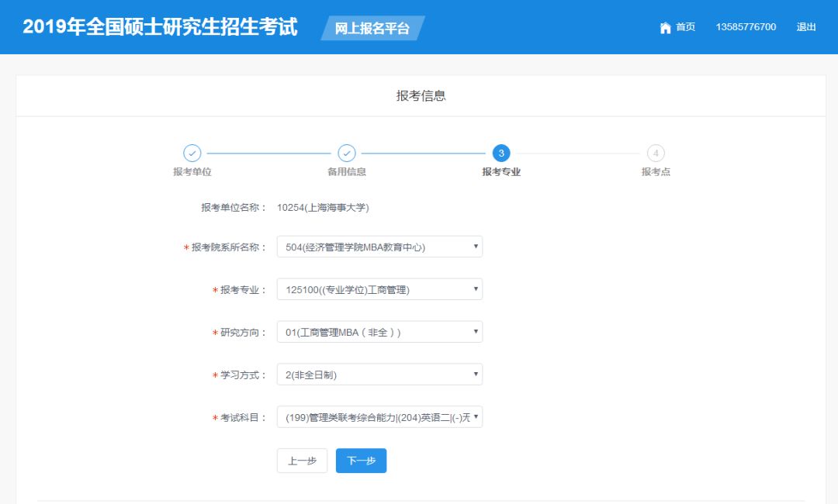Go back with the 上一步 button

[302, 461]
